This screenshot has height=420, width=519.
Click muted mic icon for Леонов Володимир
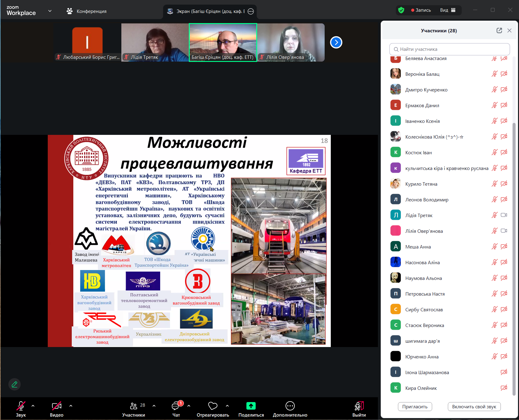(x=494, y=200)
